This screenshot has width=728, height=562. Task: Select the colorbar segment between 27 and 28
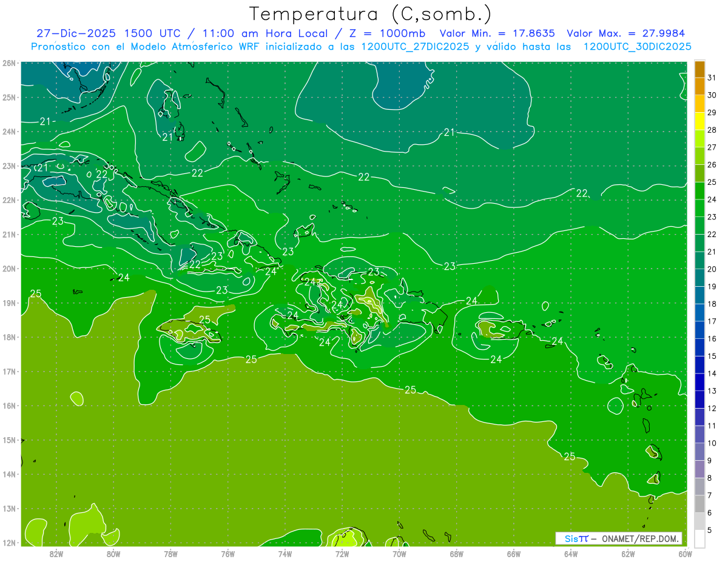tap(699, 139)
